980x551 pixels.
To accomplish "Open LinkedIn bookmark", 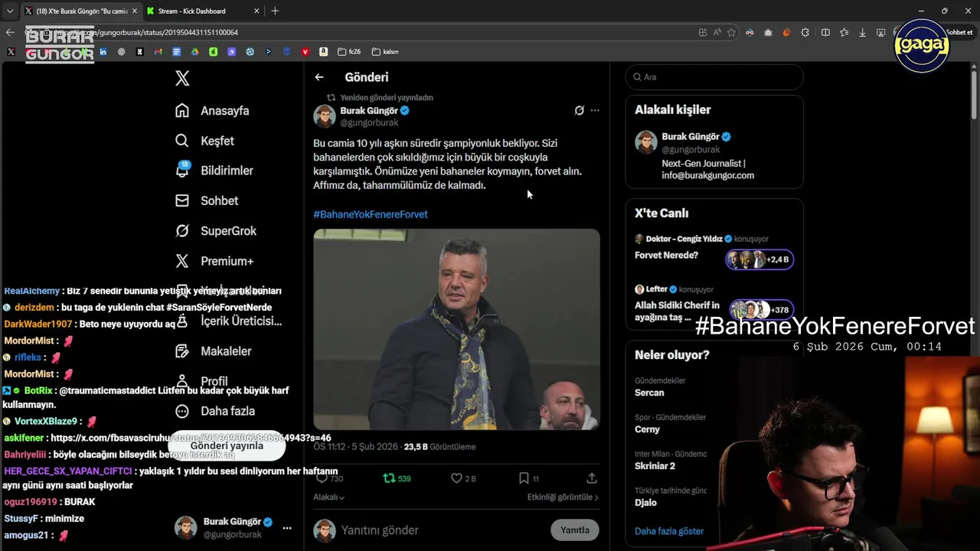I will [x=103, y=52].
